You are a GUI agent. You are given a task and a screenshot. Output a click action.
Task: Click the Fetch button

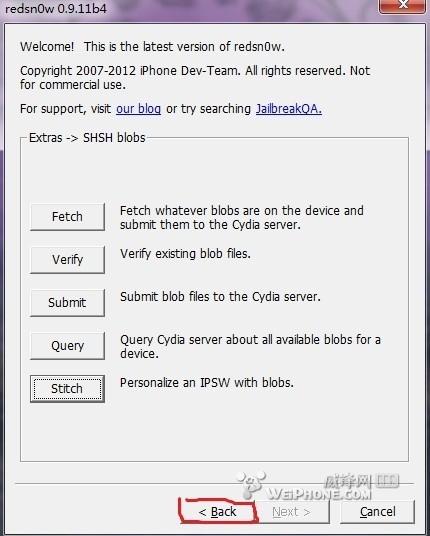[x=67, y=217]
